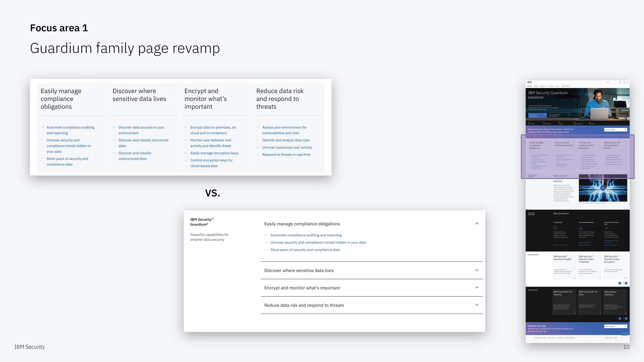Click the search icon in the IBM header
Image resolution: width=644 pixels, height=362 pixels.
[620, 82]
